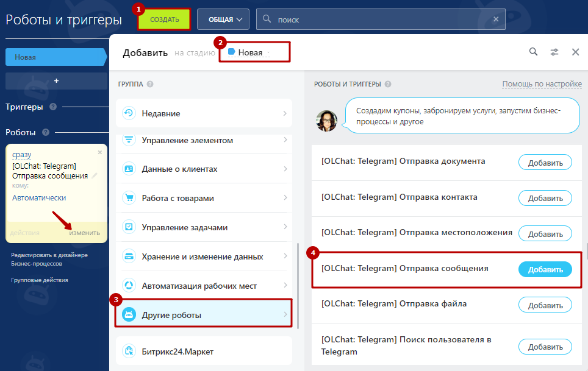Click действия on the robot card
This screenshot has height=371, width=588.
click(x=24, y=233)
